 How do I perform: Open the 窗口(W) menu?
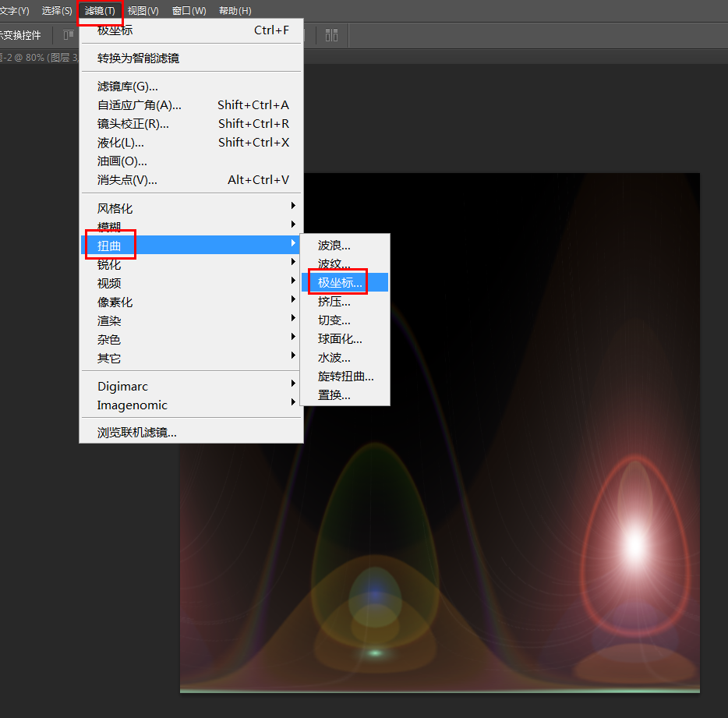point(188,10)
